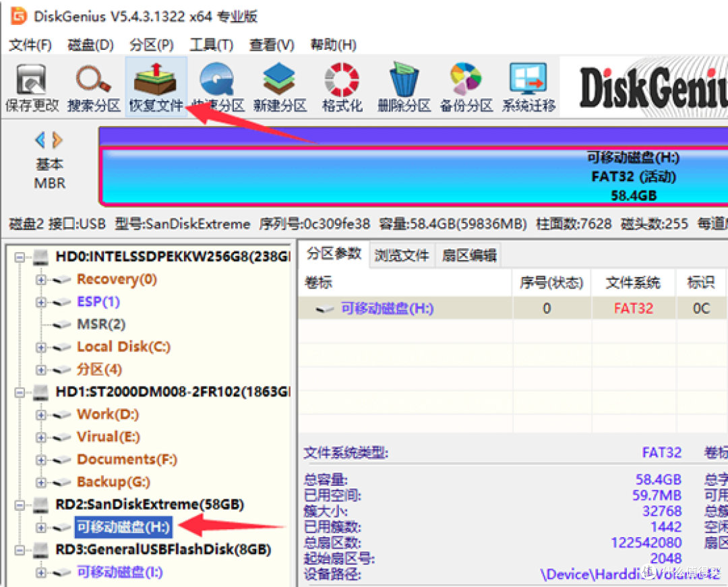Screen dimensions: 728x587
Task: Click the RD3 GeneralUSBFlashDisk disk icon
Action: coord(41,550)
